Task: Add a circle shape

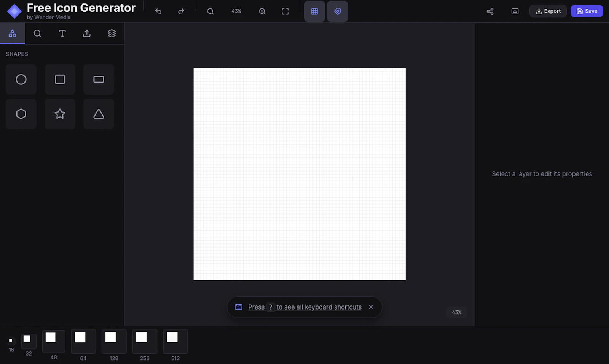Action: pyautogui.click(x=21, y=79)
